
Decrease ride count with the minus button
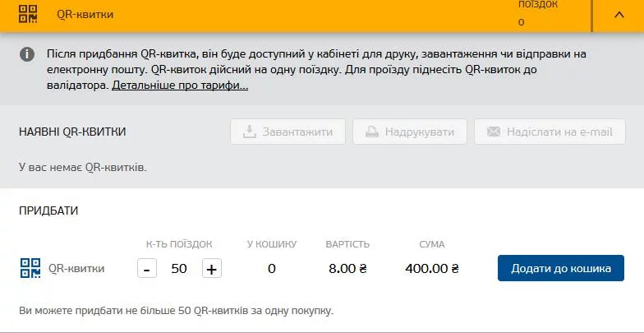point(147,269)
